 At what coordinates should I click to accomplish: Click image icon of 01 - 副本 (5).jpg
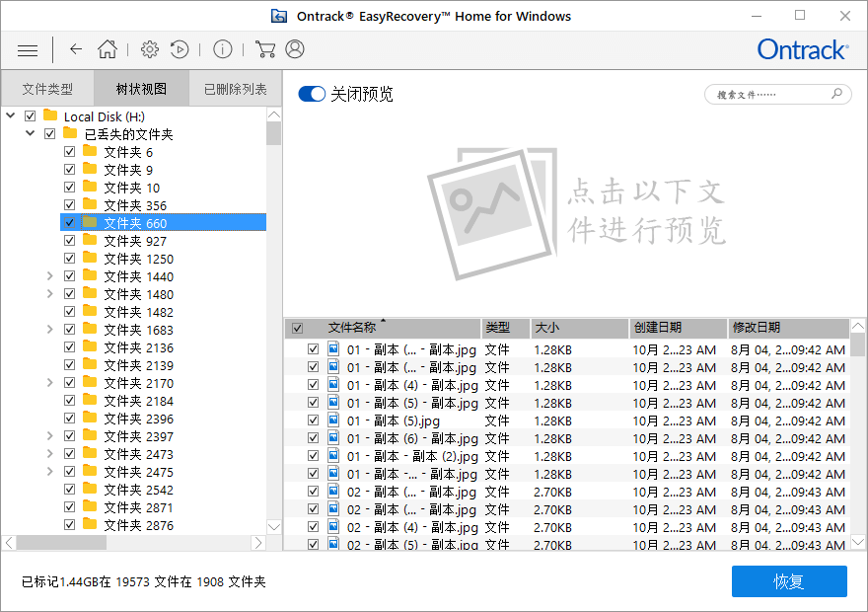click(333, 420)
